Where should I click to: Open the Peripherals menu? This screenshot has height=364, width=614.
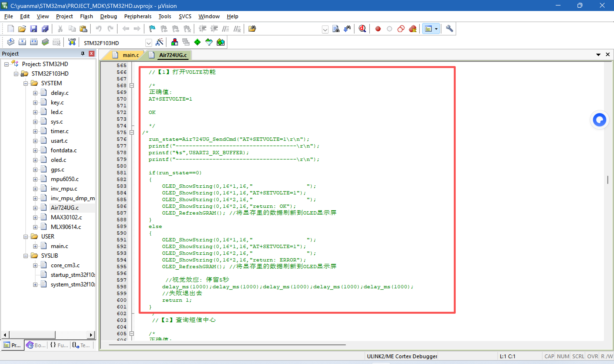coord(137,17)
